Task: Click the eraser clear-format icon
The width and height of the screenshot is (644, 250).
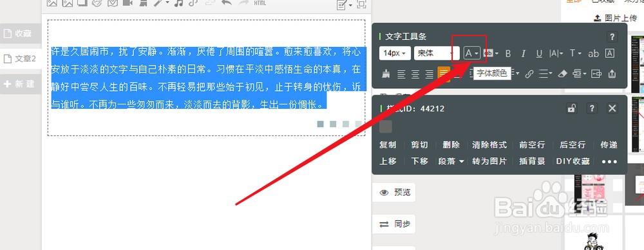Action: point(563,74)
